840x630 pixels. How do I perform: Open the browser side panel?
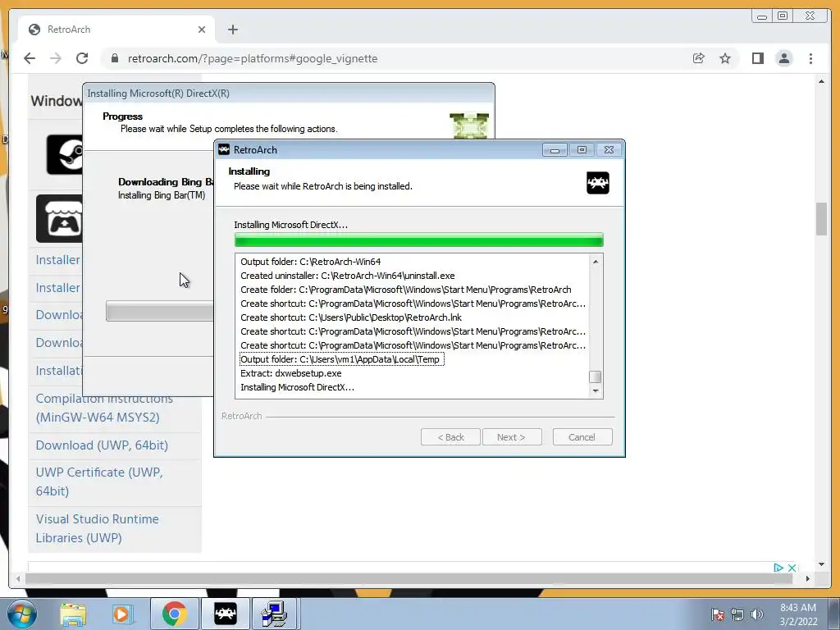(757, 58)
